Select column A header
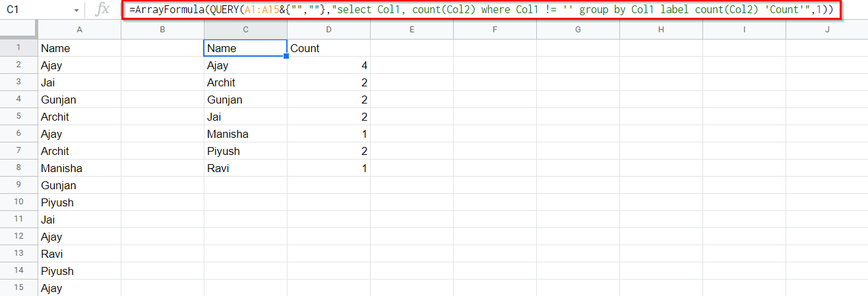This screenshot has height=296, width=868. (79, 30)
